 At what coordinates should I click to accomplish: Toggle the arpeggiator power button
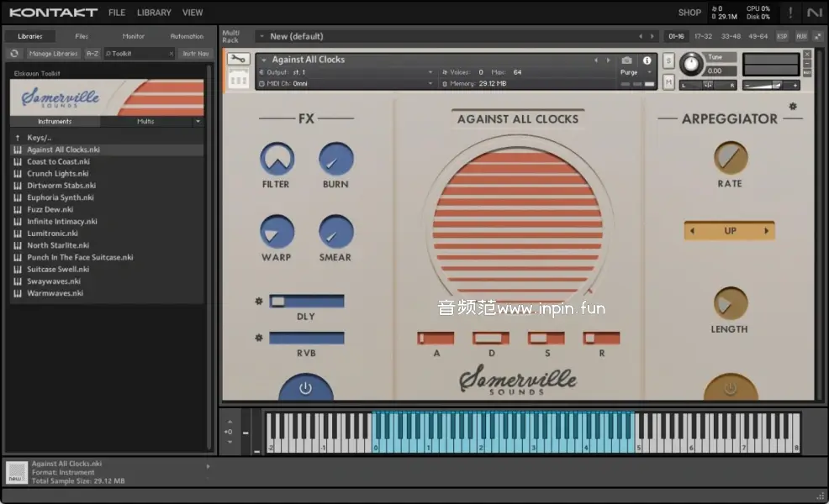pyautogui.click(x=730, y=389)
